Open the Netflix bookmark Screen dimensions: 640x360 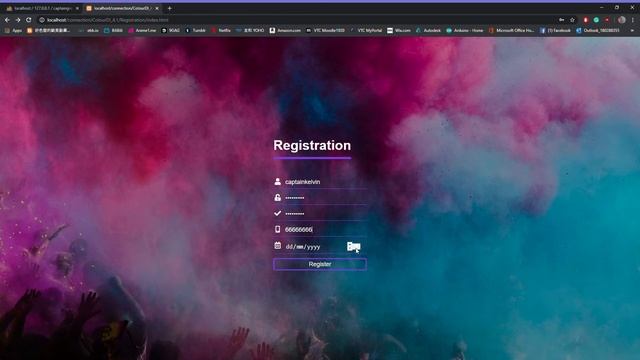point(221,30)
